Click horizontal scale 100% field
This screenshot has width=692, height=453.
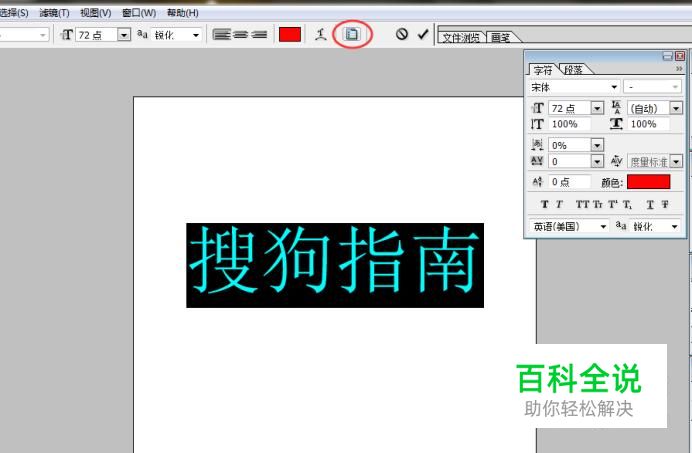point(649,124)
